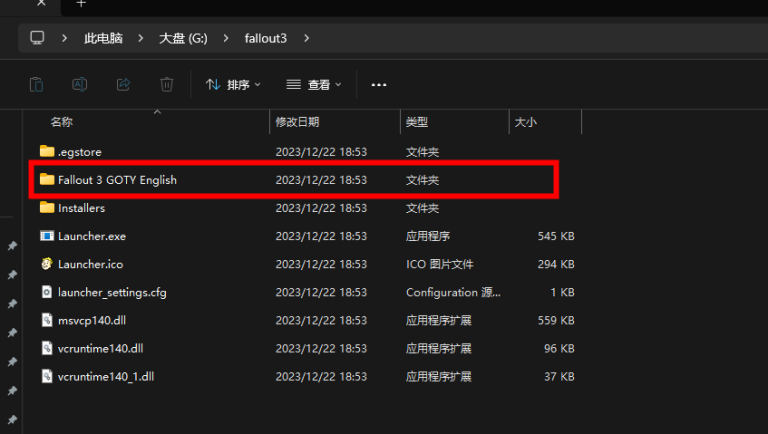Screen dimensions: 768x434
Task: Click the vcruntime140_1.dll file name
Action: [106, 377]
